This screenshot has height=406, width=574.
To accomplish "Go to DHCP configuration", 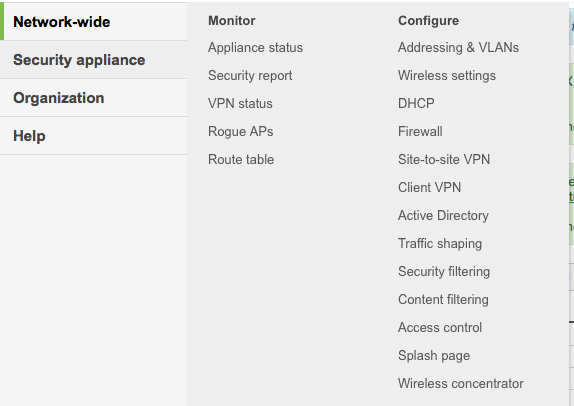I will 416,103.
